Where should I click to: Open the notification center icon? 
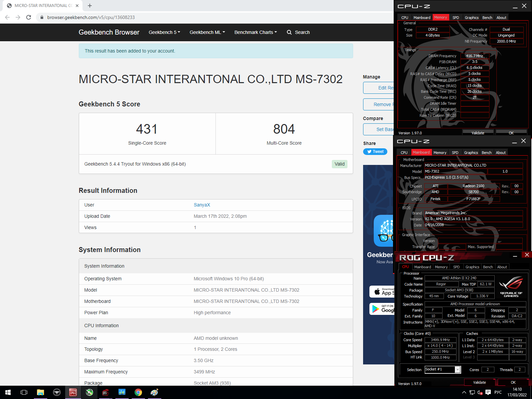coord(488,392)
